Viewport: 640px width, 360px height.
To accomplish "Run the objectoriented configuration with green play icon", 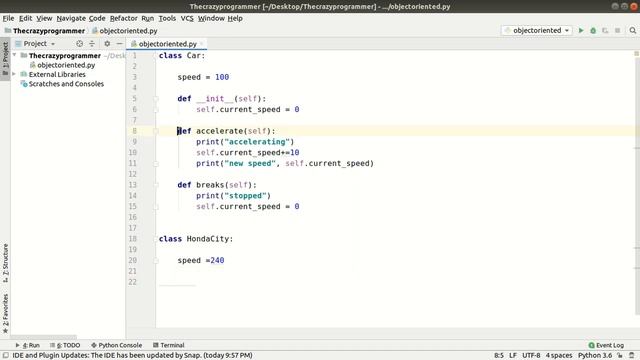I will click(581, 31).
